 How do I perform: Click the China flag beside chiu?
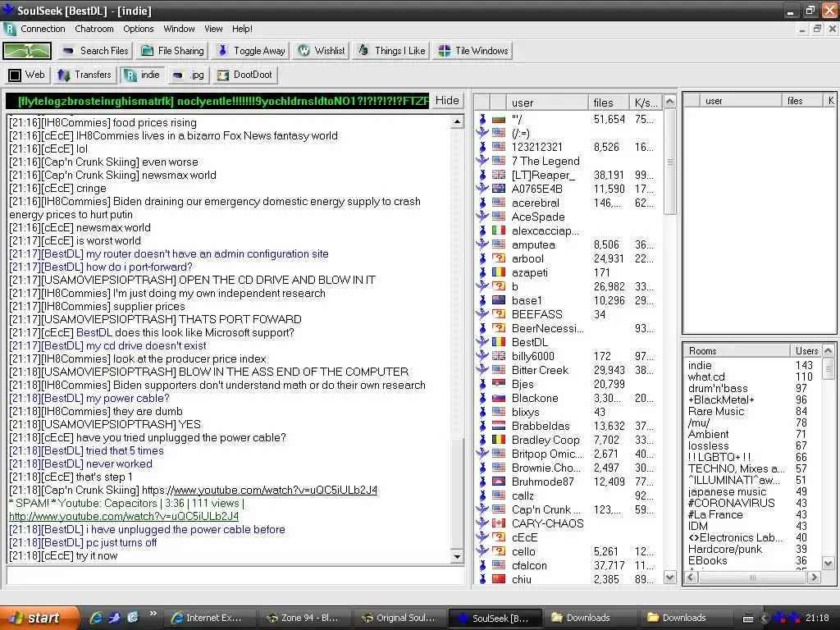(x=499, y=578)
